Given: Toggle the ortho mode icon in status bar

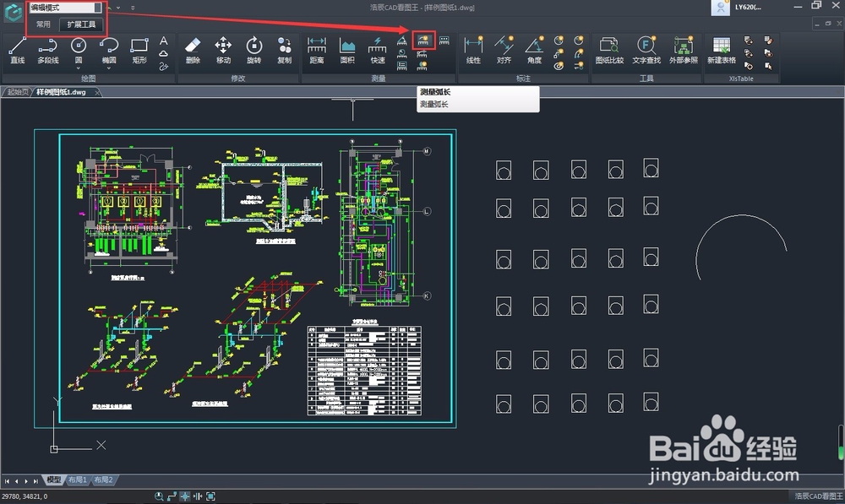Looking at the screenshot, I should point(172,496).
